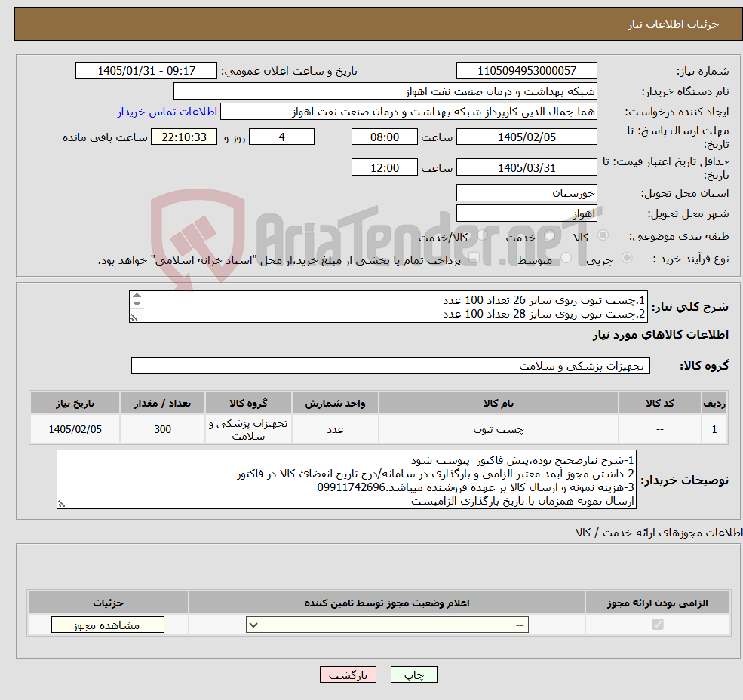
Task: Click the buyer notes resize handle
Action: coord(61,505)
